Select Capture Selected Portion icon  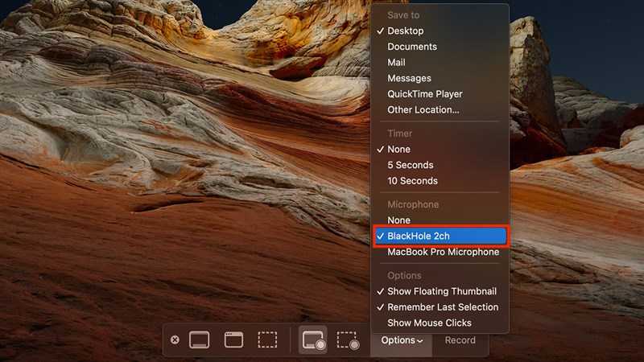coord(267,339)
